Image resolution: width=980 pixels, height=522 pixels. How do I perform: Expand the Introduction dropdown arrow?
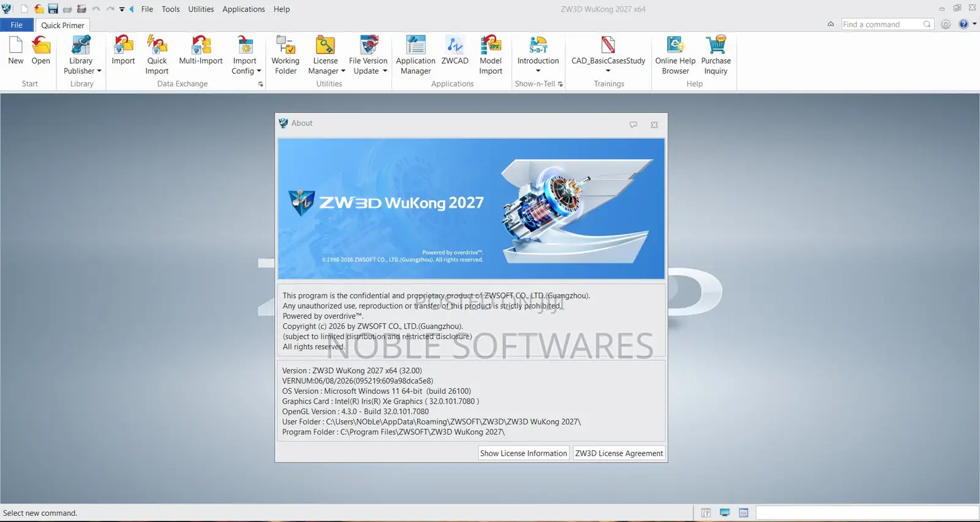(538, 71)
